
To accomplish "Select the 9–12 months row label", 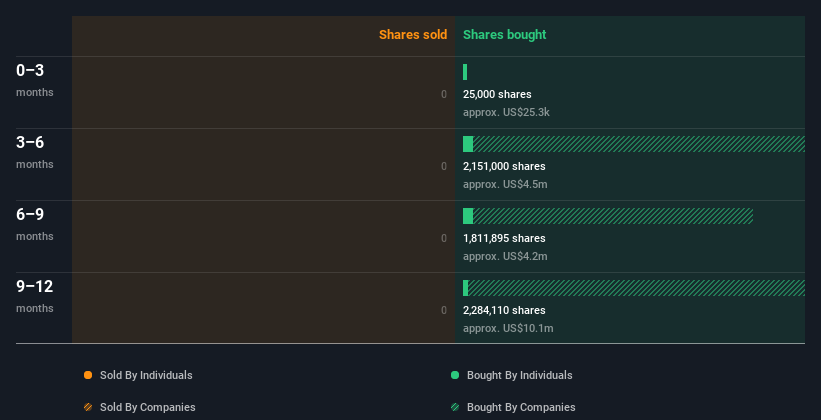I will [x=35, y=295].
